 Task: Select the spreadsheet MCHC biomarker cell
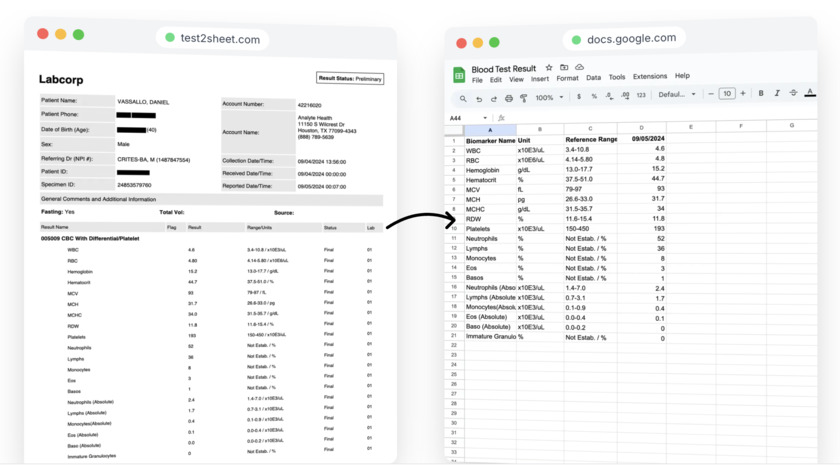[490, 209]
